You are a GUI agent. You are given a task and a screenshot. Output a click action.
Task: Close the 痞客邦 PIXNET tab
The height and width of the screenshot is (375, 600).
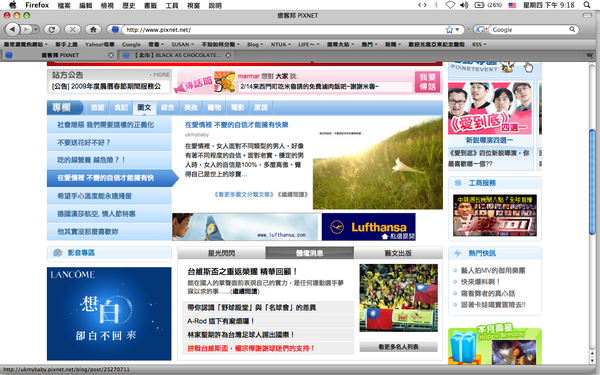coord(111,55)
